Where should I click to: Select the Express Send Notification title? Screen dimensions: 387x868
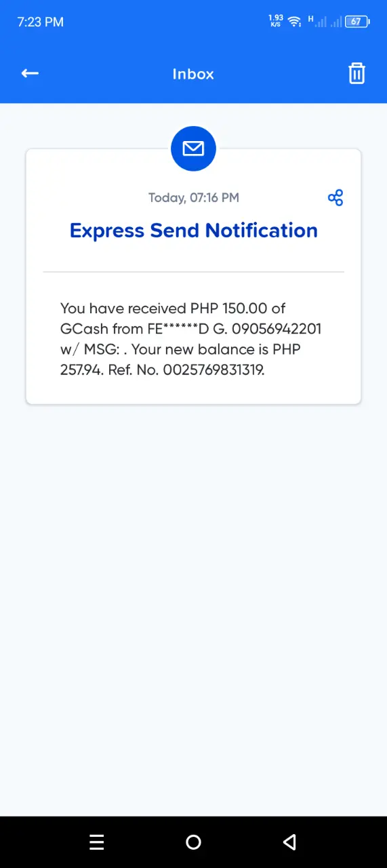(193, 231)
